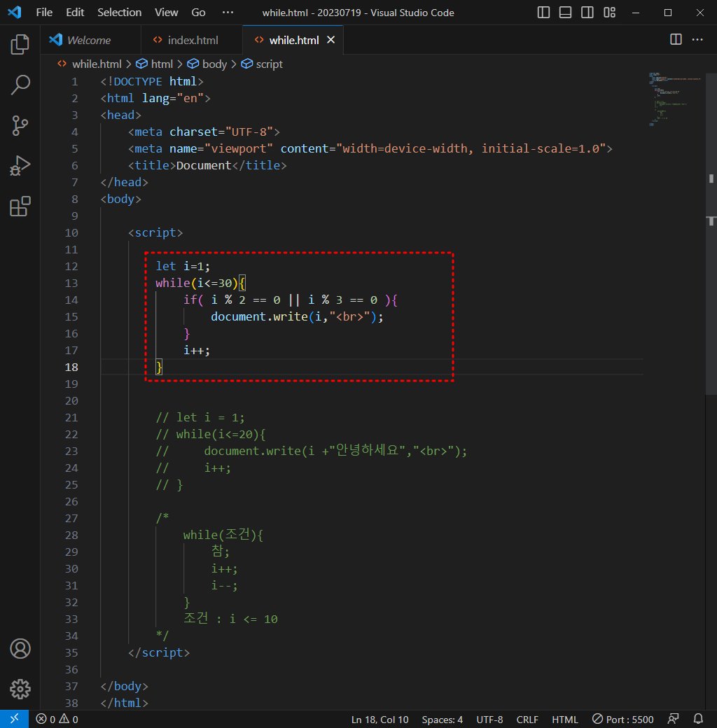Open the Extensions view
Viewport: 717px width, 728px height.
click(x=20, y=206)
